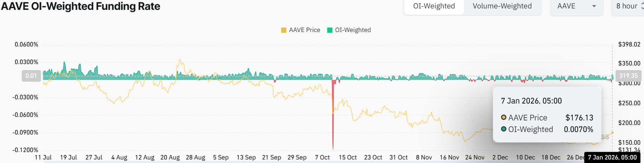
Task: Toggle the OI-Weighted legend series
Action: click(x=353, y=30)
